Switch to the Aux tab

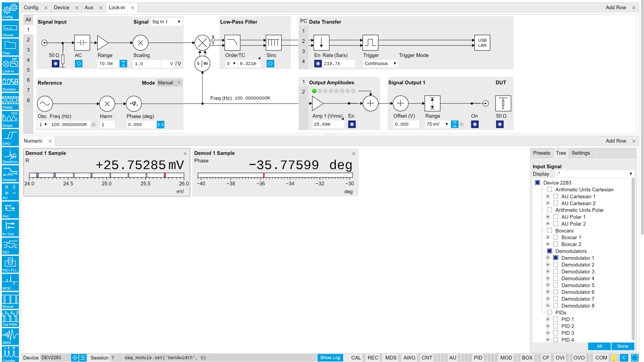tap(89, 8)
